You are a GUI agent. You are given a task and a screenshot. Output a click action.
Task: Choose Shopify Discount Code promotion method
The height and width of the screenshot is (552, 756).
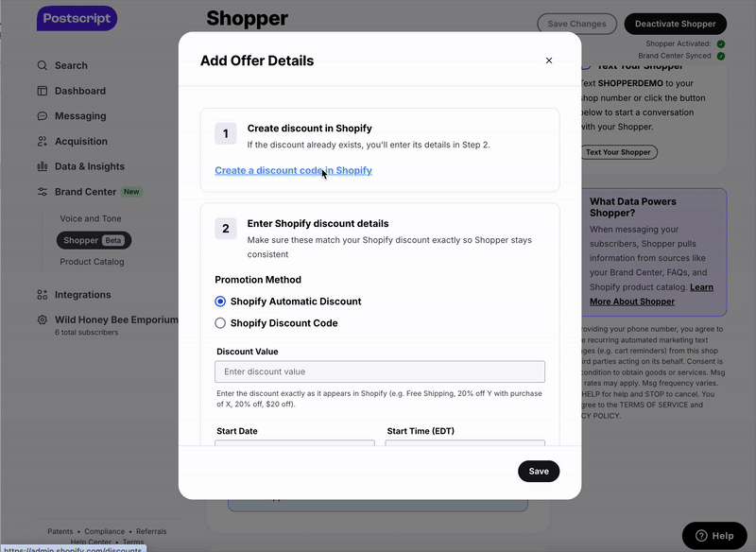[x=219, y=322]
